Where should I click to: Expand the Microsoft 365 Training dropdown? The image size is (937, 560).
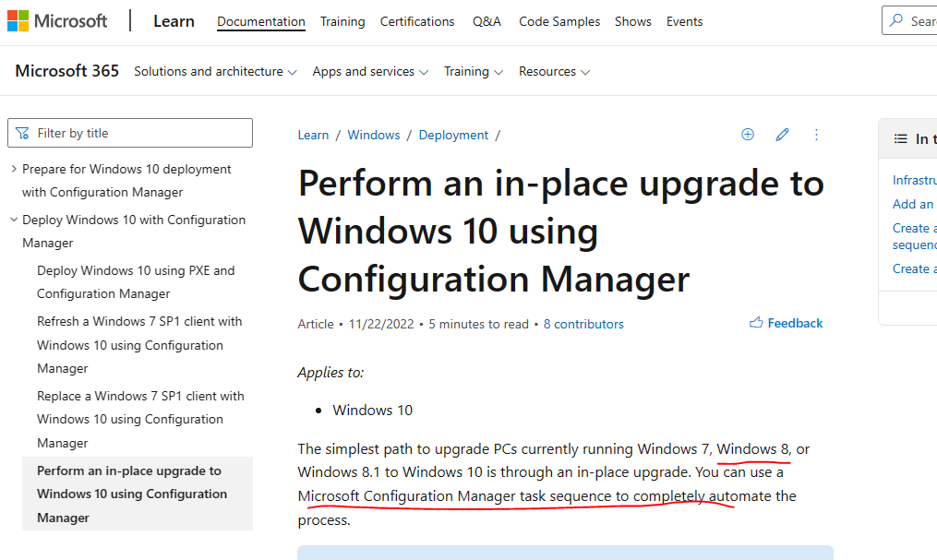point(474,72)
